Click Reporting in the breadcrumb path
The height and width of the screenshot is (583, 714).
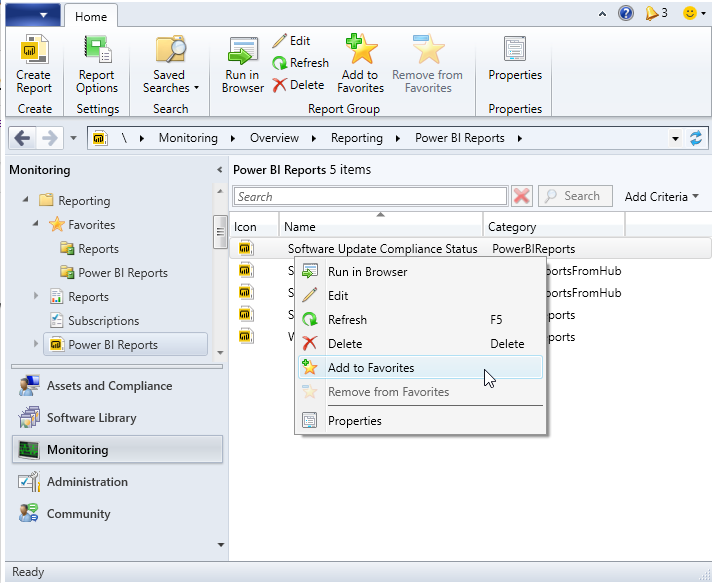pos(357,138)
